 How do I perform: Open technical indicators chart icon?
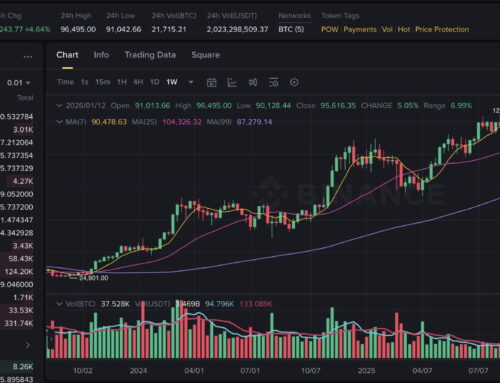pos(232,82)
